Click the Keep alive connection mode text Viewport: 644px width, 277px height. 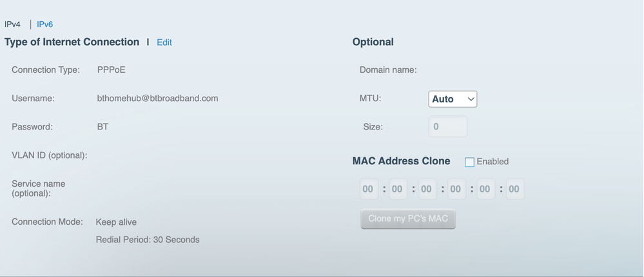coord(116,222)
